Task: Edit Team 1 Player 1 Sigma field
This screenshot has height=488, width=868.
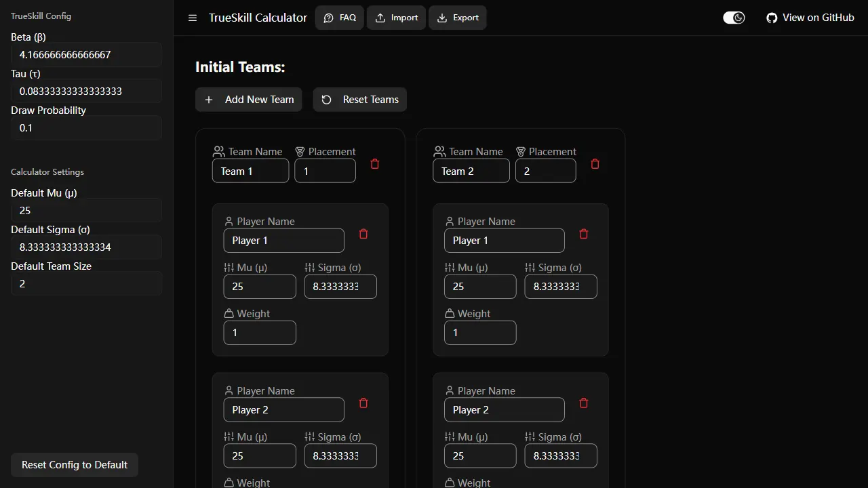Action: pos(340,287)
